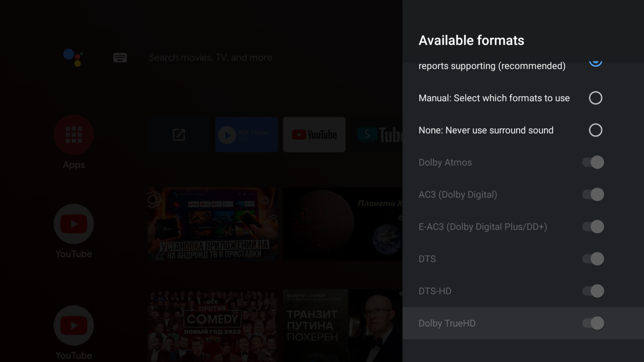Viewport: 644px width, 362px height.
Task: Open the first YouTube channel icon below Apps
Action: [x=74, y=224]
